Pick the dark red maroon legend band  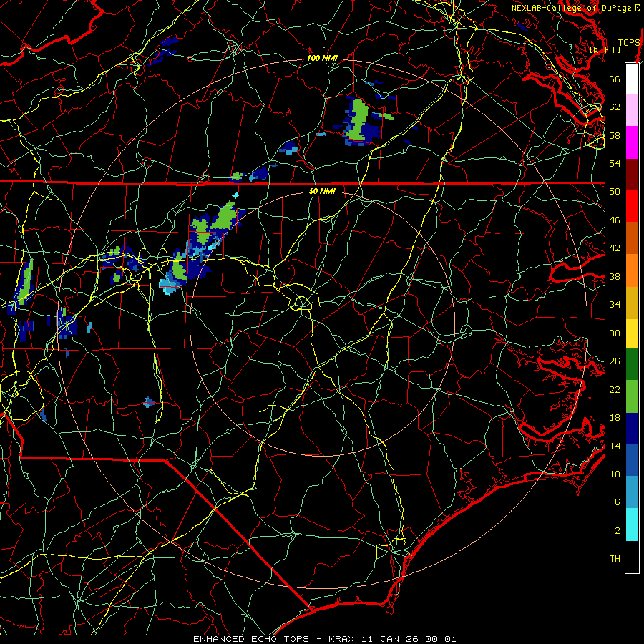(x=632, y=175)
